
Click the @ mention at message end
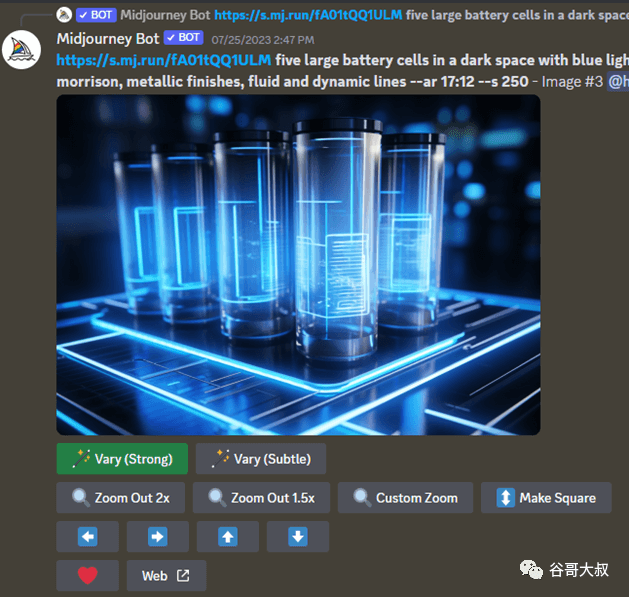[x=618, y=81]
